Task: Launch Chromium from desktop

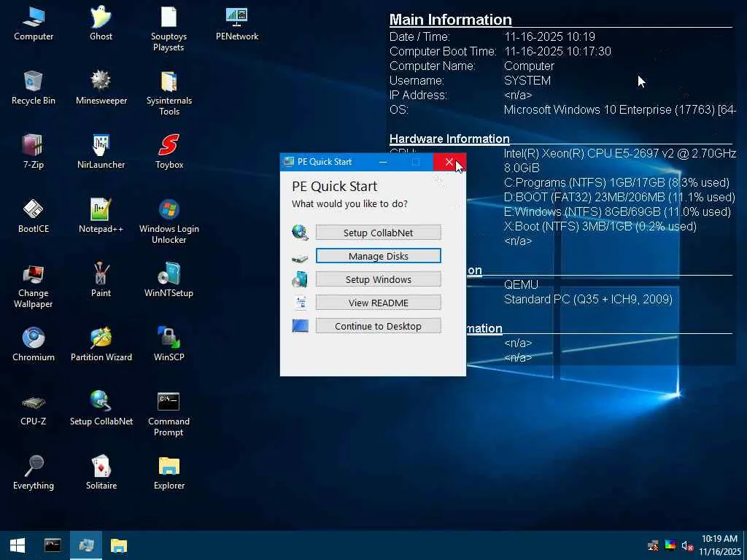Action: pyautogui.click(x=34, y=345)
